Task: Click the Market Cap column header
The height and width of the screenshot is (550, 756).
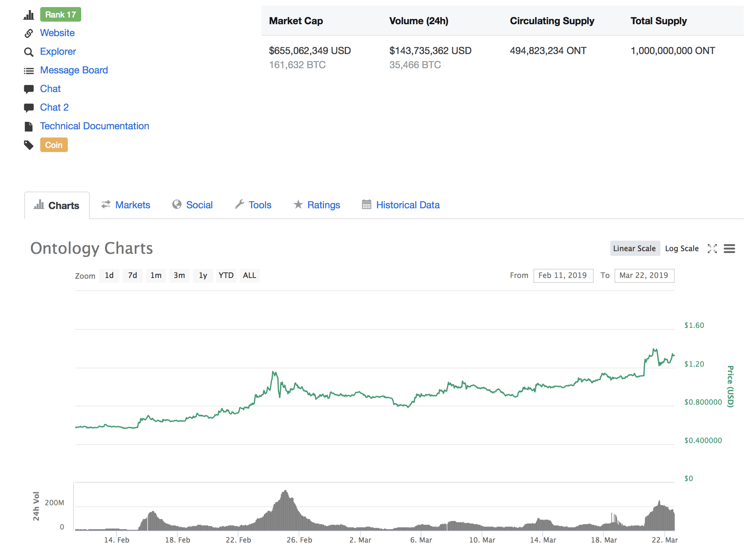Action: pos(296,21)
